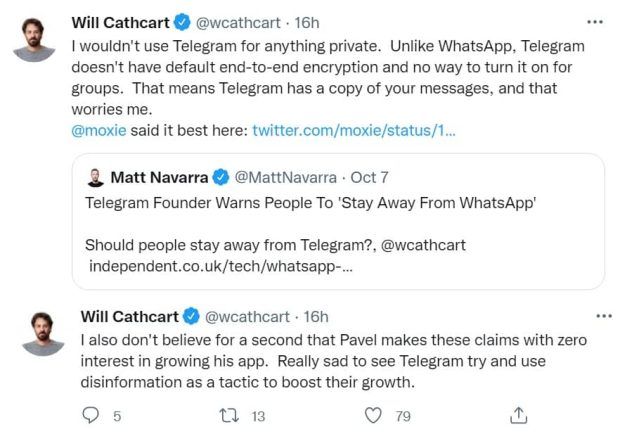Viewport: 620px width, 448px height.
Task: Click the Will Cathcart name on the first tweet
Action: (121, 23)
